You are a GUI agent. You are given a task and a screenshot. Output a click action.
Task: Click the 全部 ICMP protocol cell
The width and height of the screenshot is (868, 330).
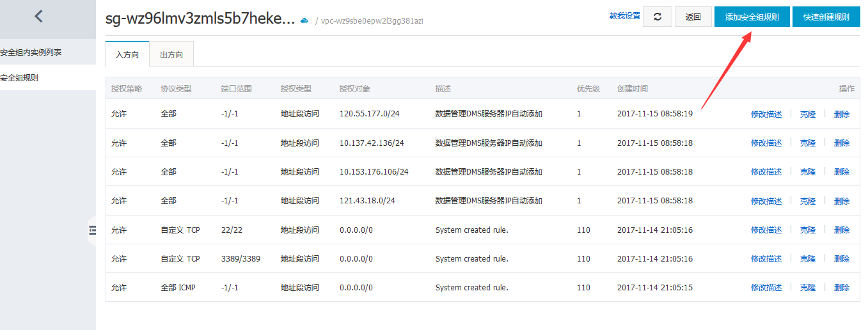point(178,288)
